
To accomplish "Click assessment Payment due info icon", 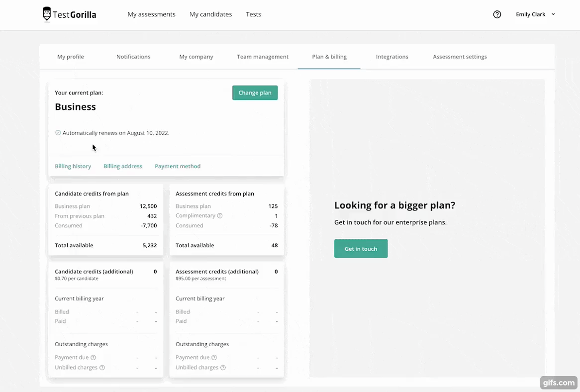I will pos(214,358).
